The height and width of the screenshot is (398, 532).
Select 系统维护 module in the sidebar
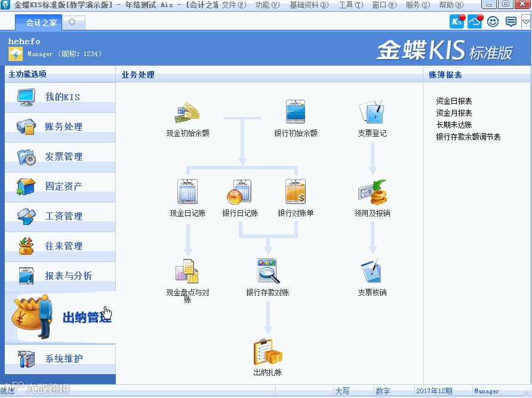60,359
